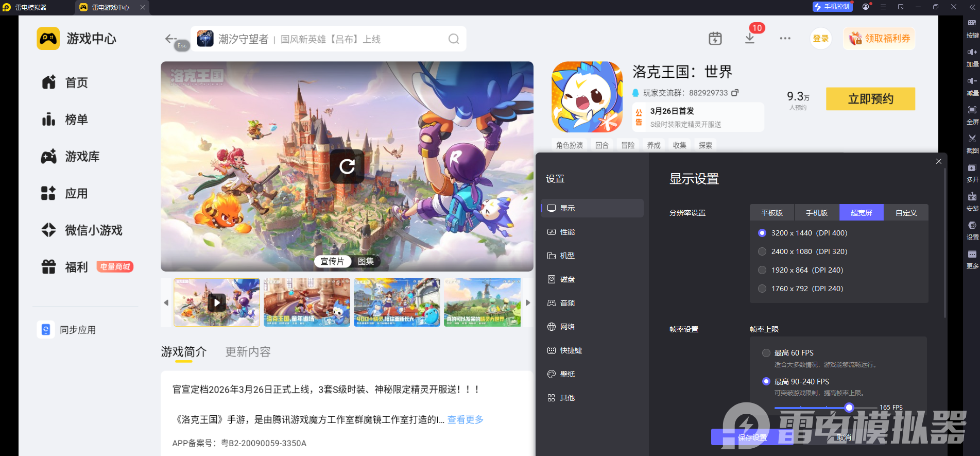Open the three-dots more options menu
This screenshot has width=980, height=456.
tap(785, 39)
